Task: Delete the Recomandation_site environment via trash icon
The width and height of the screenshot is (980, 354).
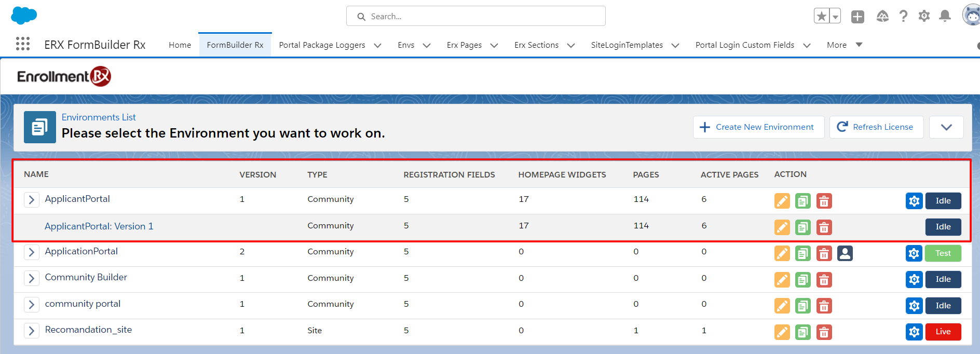Action: (x=824, y=332)
